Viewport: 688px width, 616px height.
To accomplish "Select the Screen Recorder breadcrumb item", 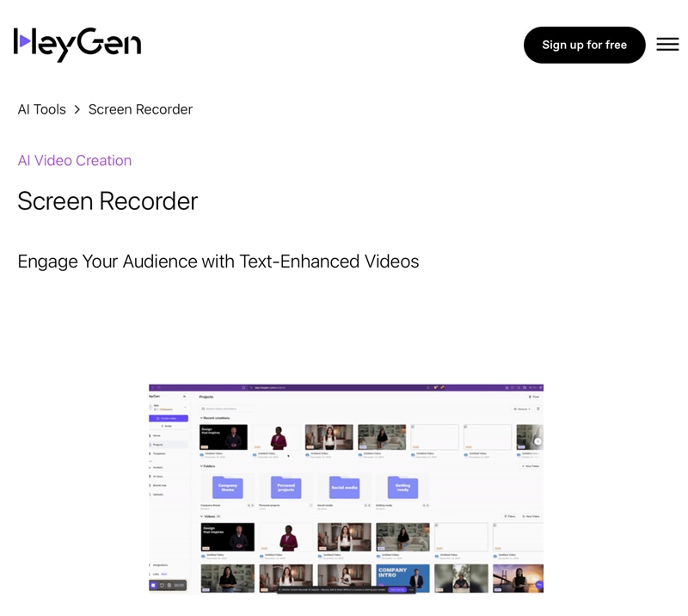I will [140, 109].
